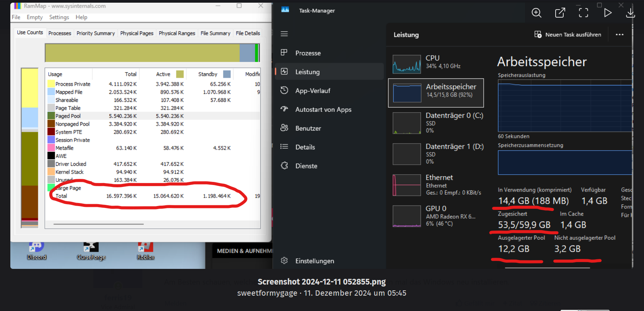
Task: Click the Prozesse sidebar icon
Action: 284,52
